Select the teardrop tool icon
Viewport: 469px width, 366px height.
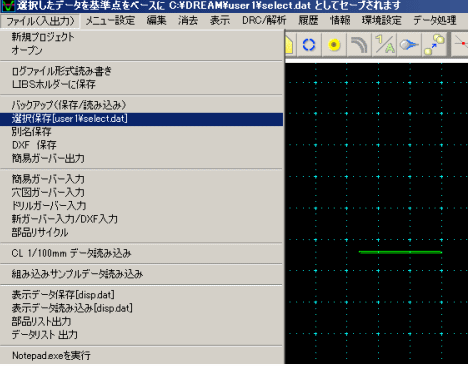(x=409, y=45)
